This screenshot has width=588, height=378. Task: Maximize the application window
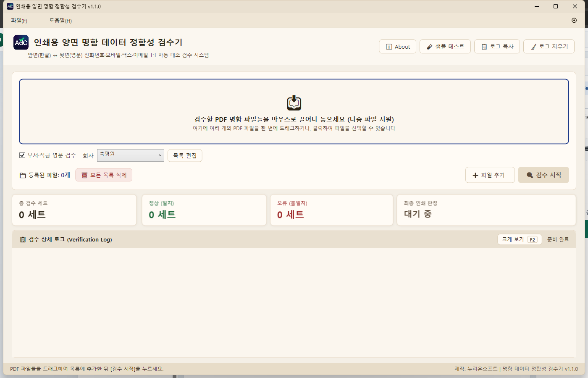[556, 6]
